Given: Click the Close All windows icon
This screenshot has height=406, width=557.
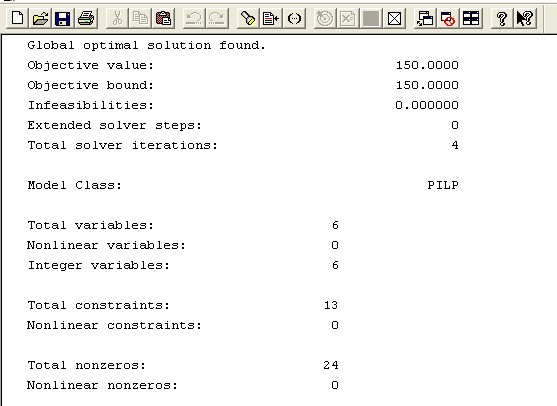Looking at the screenshot, I should 448,18.
